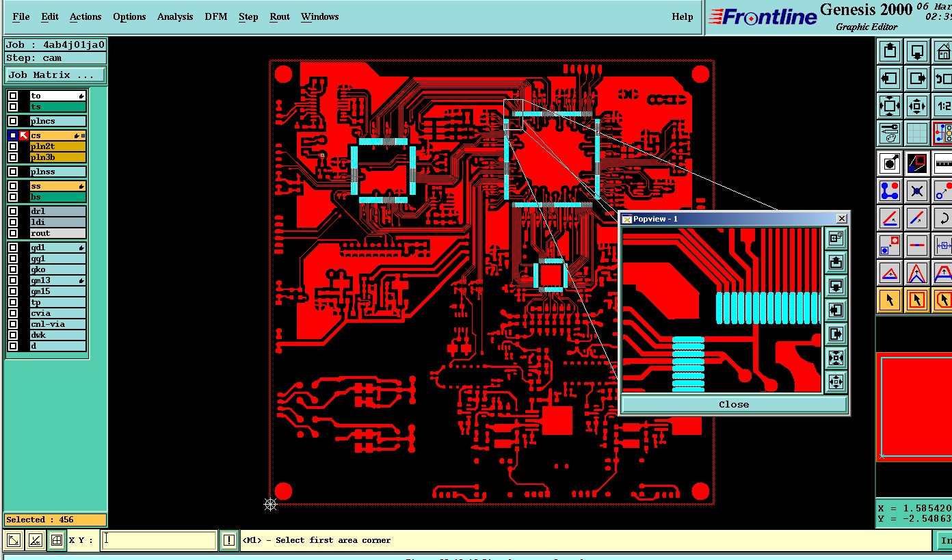Open the Rout menu
This screenshot has width=952, height=560.
(x=280, y=16)
